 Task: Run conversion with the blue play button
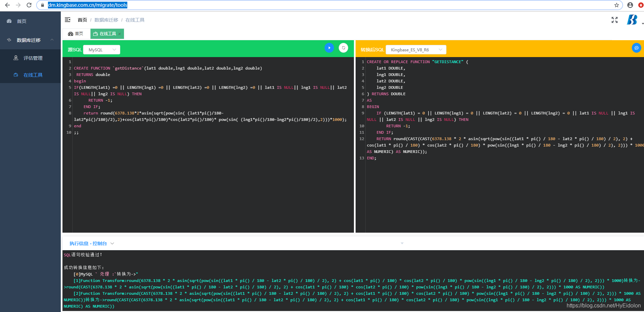(329, 48)
